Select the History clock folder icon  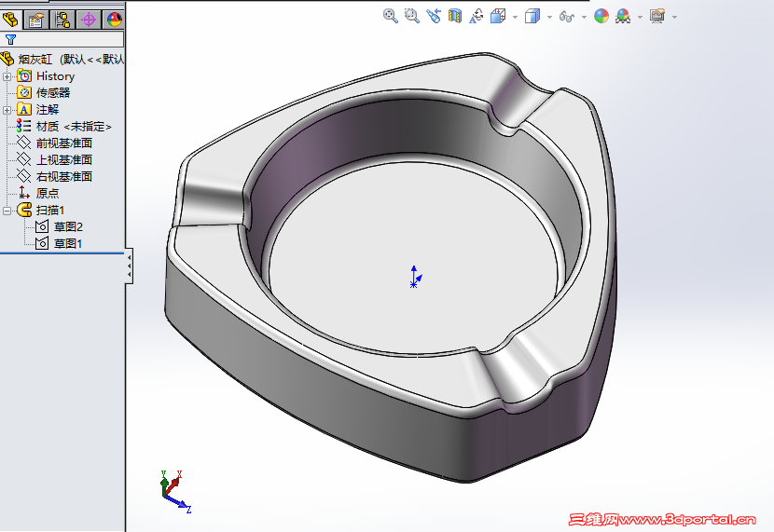tap(24, 75)
